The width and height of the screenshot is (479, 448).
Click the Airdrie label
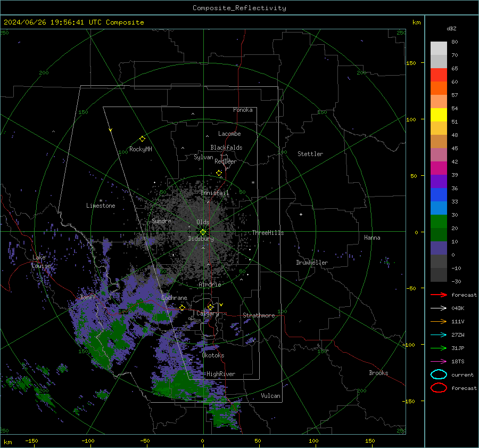pyautogui.click(x=210, y=284)
